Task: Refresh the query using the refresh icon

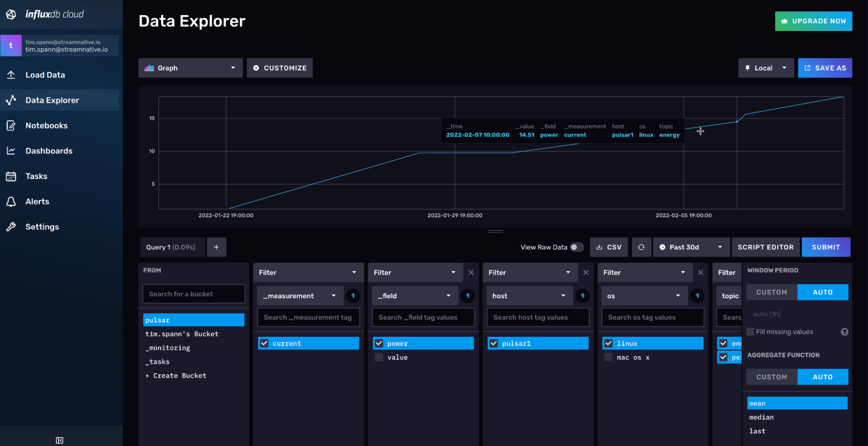Action: tap(641, 247)
